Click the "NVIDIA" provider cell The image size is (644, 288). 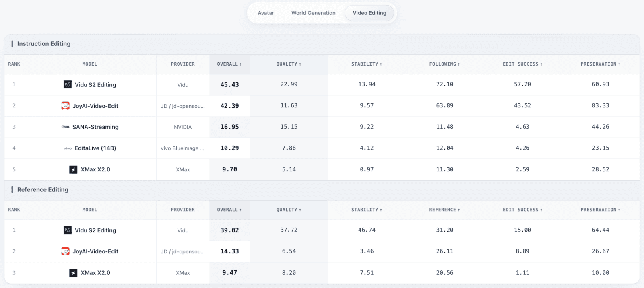click(x=183, y=127)
